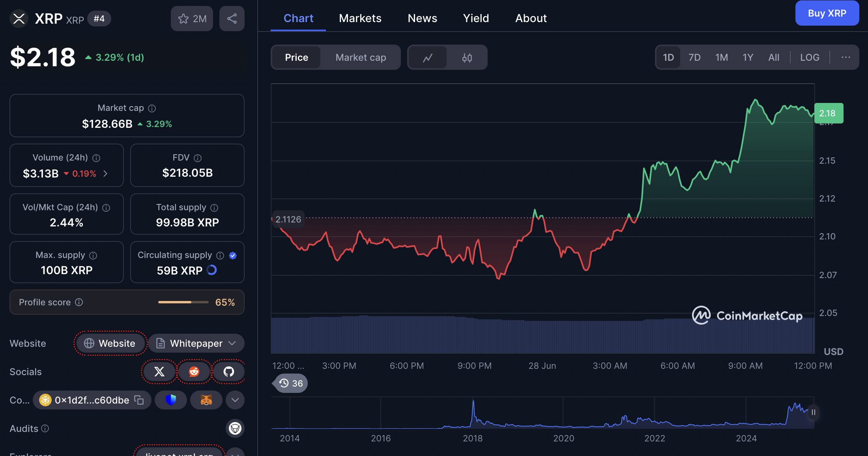Open the Reddit social link
Screen dimensions: 868x456
coord(194,372)
